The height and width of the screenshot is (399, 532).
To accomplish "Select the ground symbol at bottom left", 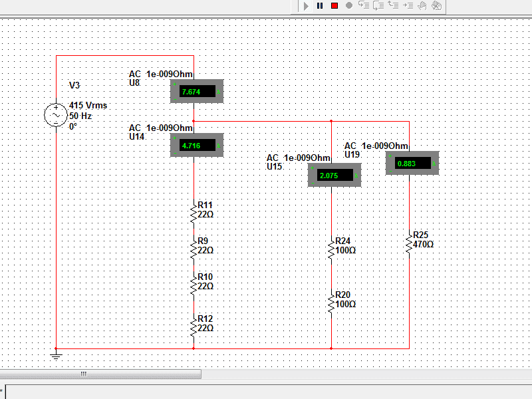I will pyautogui.click(x=57, y=356).
